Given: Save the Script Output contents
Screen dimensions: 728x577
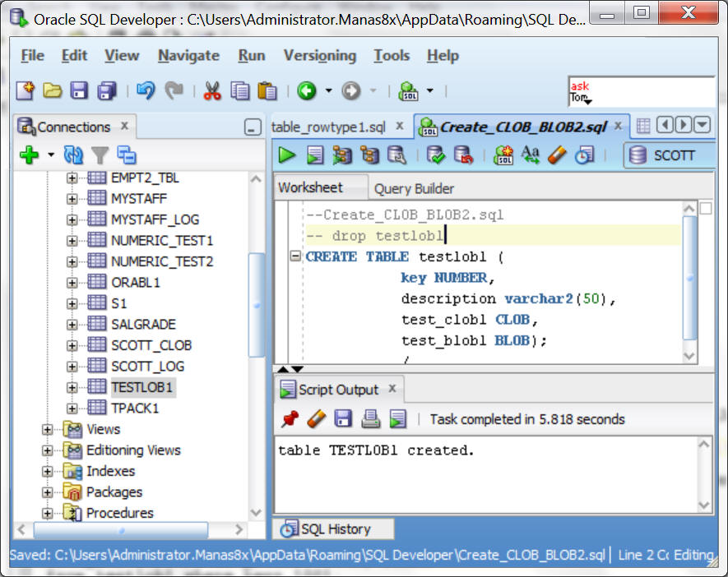Looking at the screenshot, I should [x=343, y=419].
